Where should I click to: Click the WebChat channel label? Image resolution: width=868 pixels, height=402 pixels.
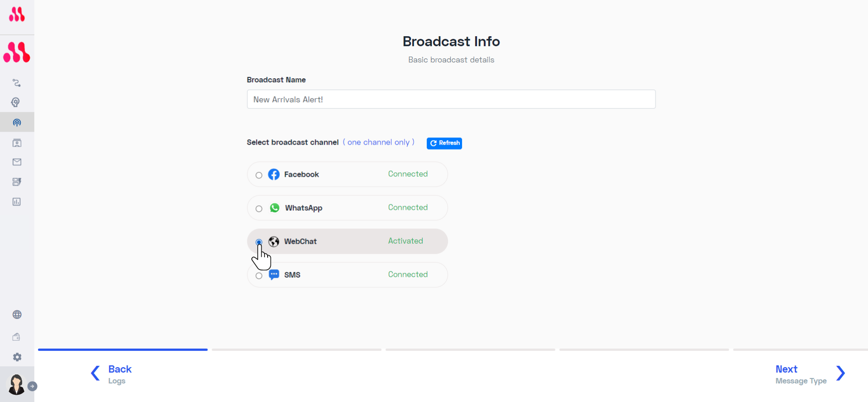(300, 241)
